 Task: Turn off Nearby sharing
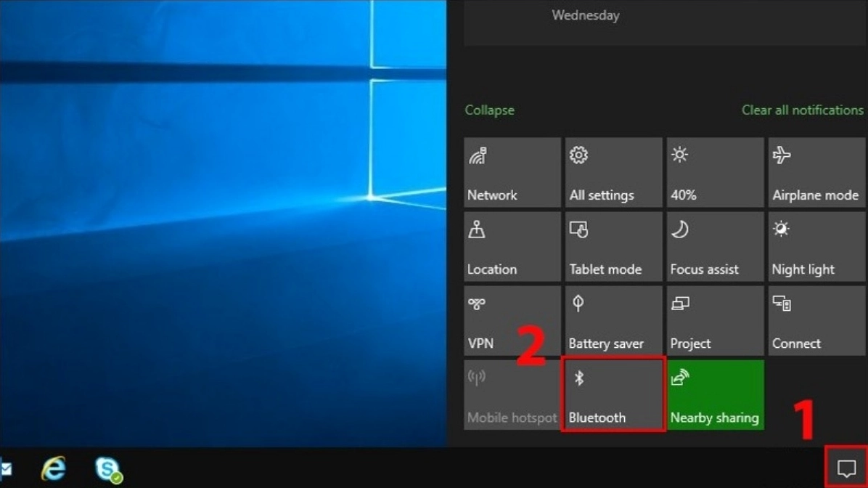714,394
